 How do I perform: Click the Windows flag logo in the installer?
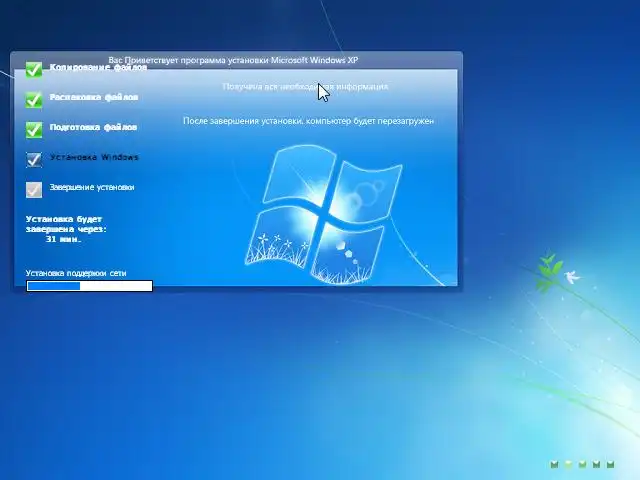click(323, 214)
